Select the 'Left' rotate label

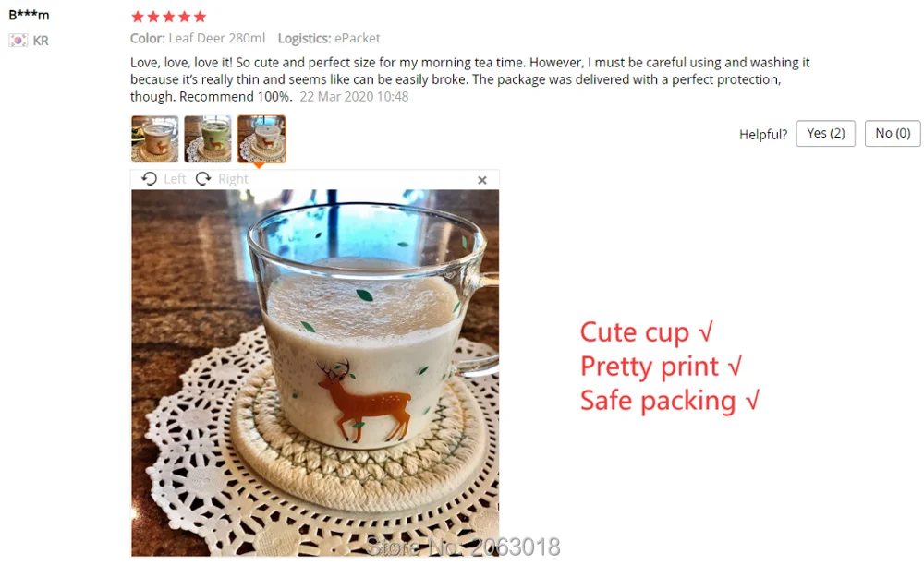point(175,179)
